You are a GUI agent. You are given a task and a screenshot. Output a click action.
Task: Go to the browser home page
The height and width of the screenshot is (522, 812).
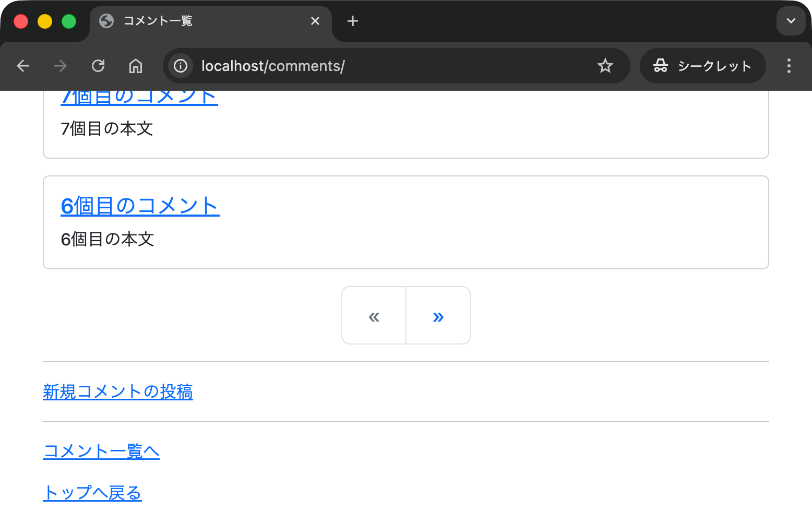[136, 66]
